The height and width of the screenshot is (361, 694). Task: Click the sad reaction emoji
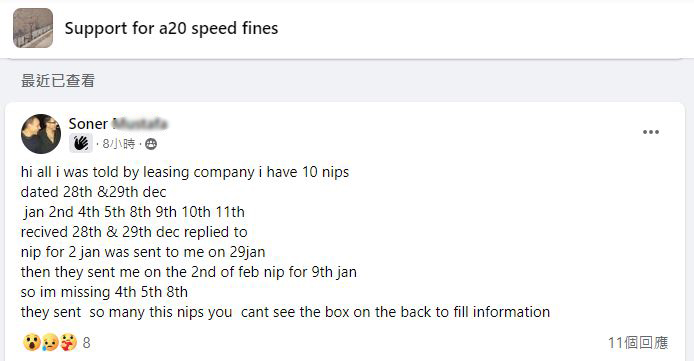point(50,342)
